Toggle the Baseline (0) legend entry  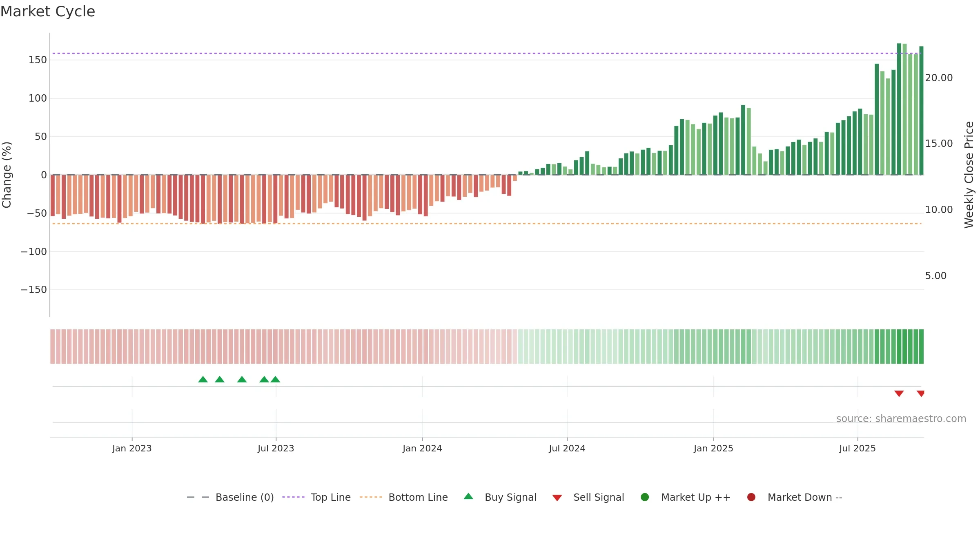tap(230, 497)
